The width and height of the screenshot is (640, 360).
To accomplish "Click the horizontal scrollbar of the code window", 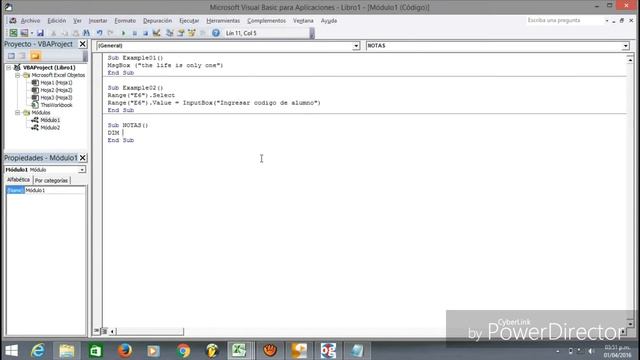I will tap(150, 331).
